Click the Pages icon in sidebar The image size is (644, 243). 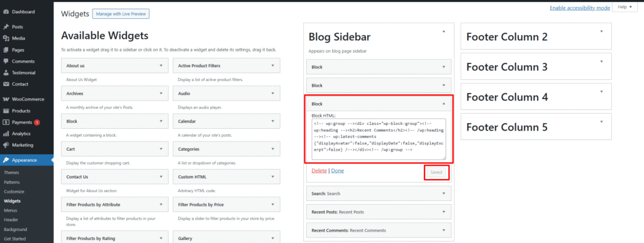(x=6, y=50)
